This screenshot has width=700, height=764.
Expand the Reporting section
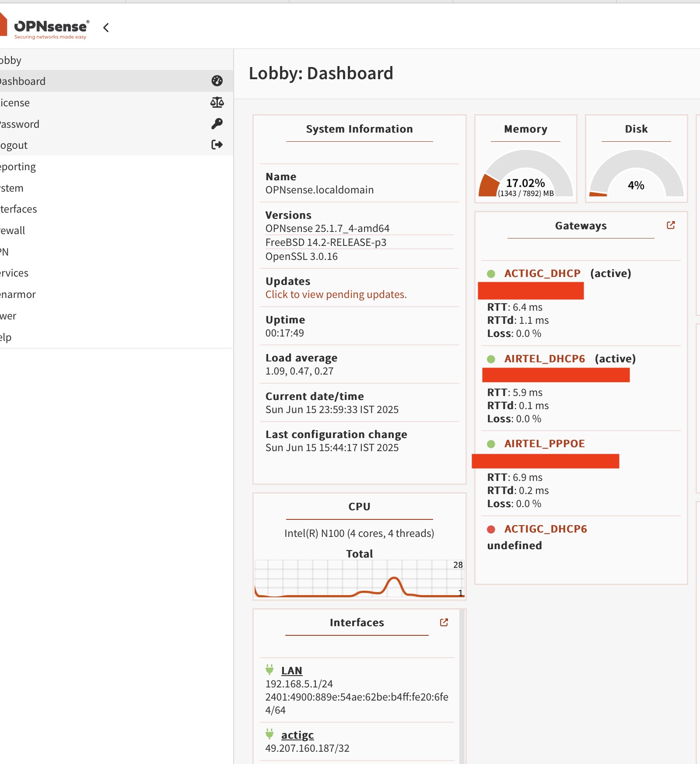click(116, 166)
